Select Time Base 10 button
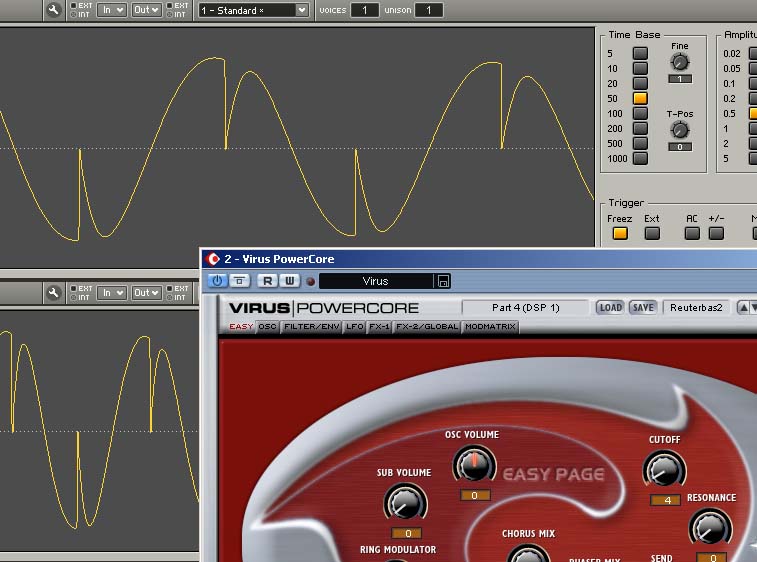This screenshot has height=562, width=757. (x=640, y=68)
